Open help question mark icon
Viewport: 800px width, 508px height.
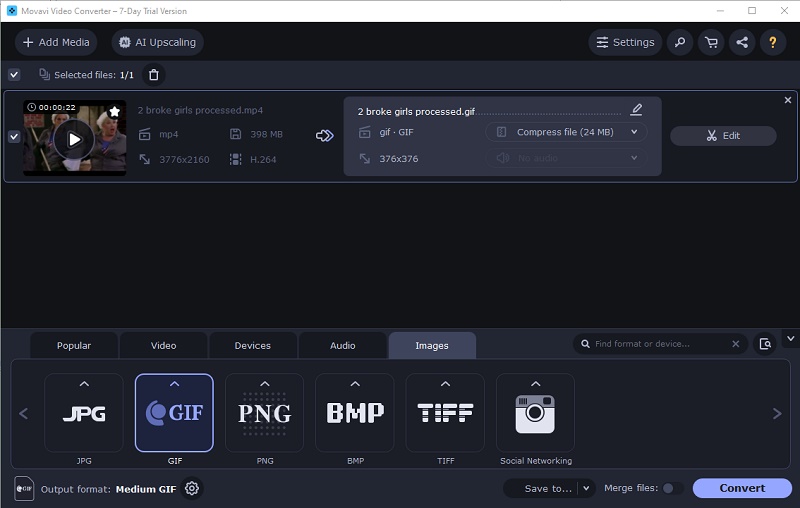tap(772, 42)
